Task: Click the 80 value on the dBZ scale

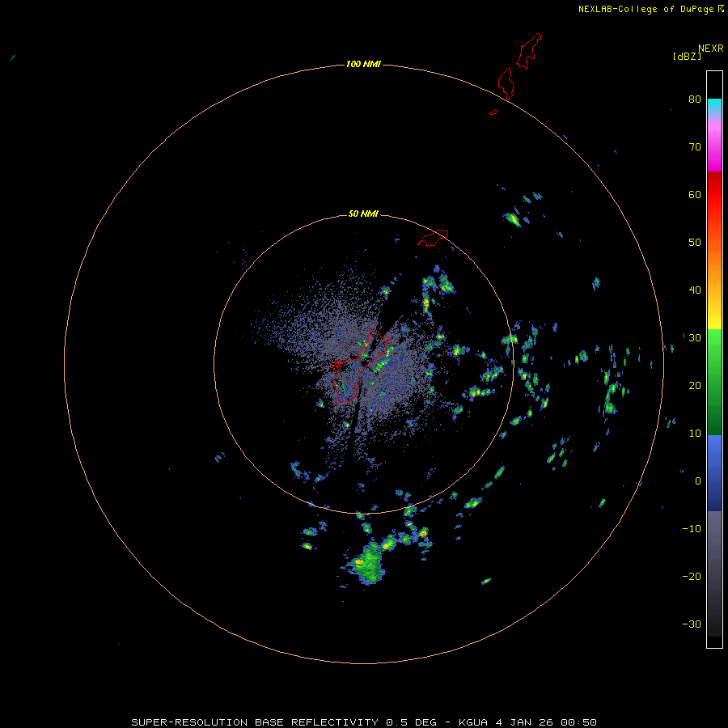Action: (695, 99)
